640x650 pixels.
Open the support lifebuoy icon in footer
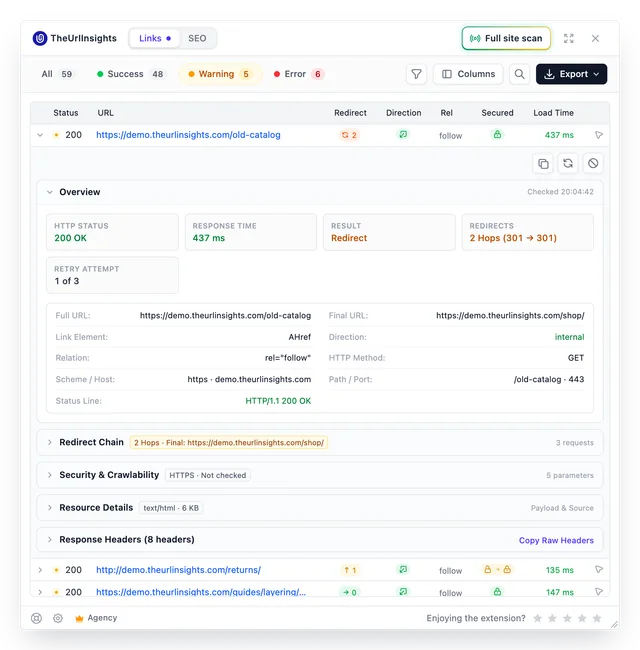coord(36,618)
